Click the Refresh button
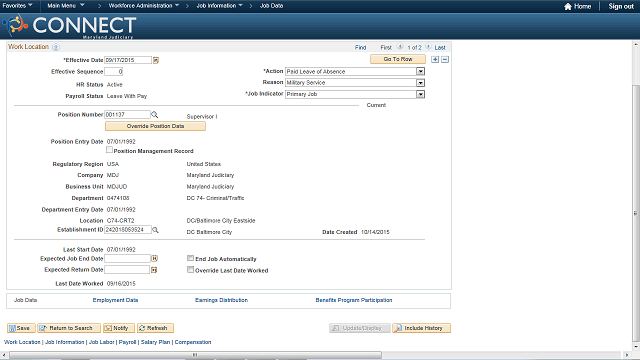The height and width of the screenshot is (360, 640). pos(155,328)
